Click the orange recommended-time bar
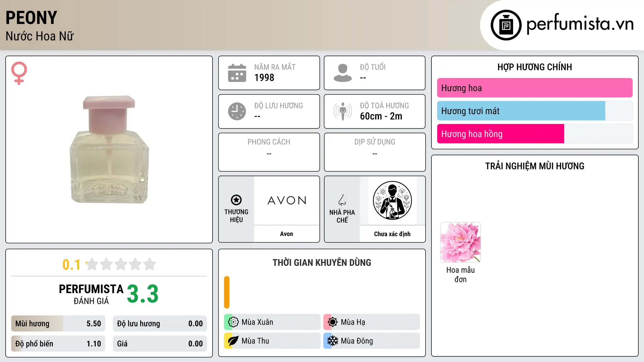Image resolution: width=644 pixels, height=362 pixels. tap(227, 292)
